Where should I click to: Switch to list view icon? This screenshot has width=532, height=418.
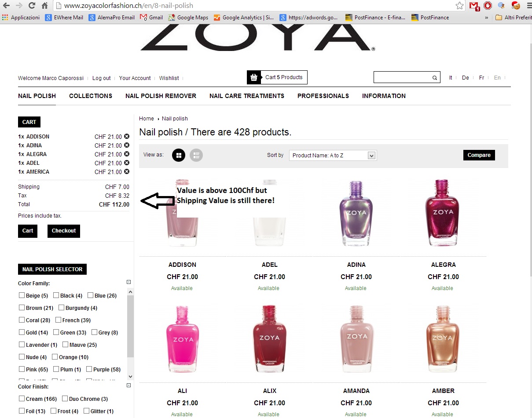196,155
